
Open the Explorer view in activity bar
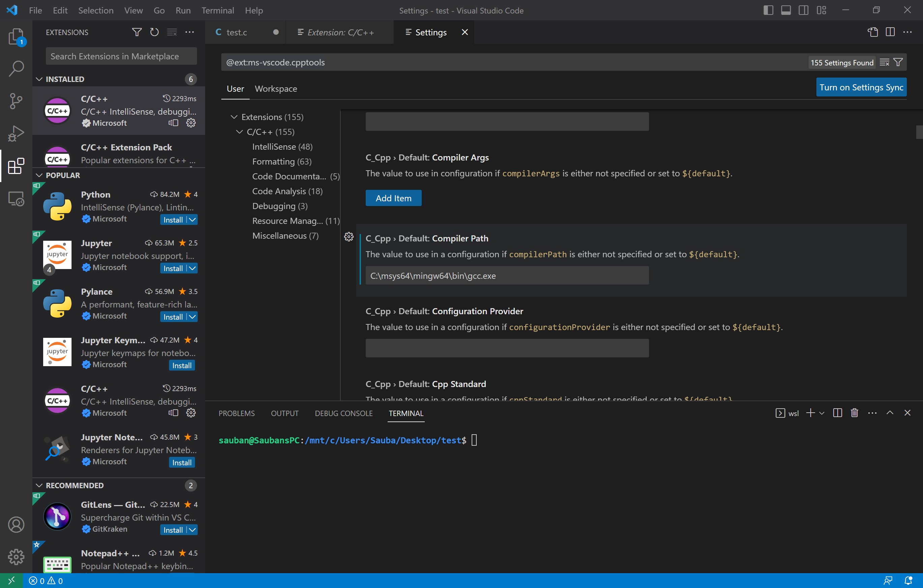(x=16, y=37)
